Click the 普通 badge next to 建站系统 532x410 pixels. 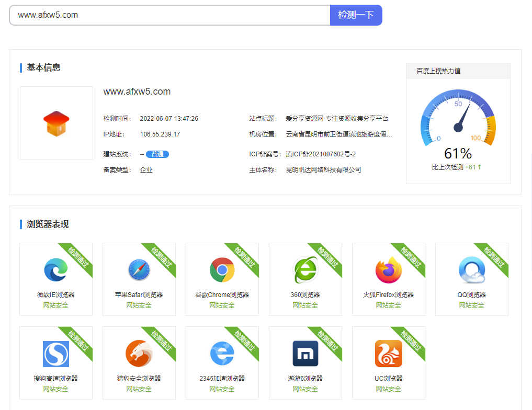coord(157,154)
